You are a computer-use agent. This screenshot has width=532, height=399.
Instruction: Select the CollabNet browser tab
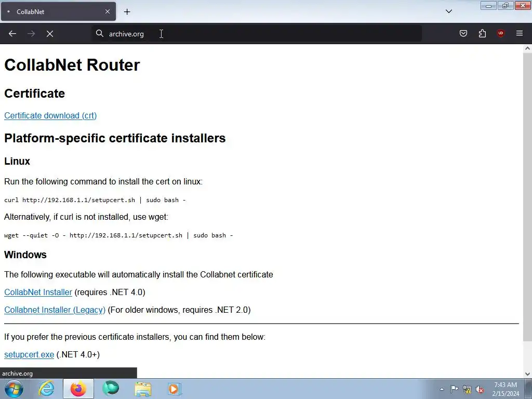coord(58,11)
